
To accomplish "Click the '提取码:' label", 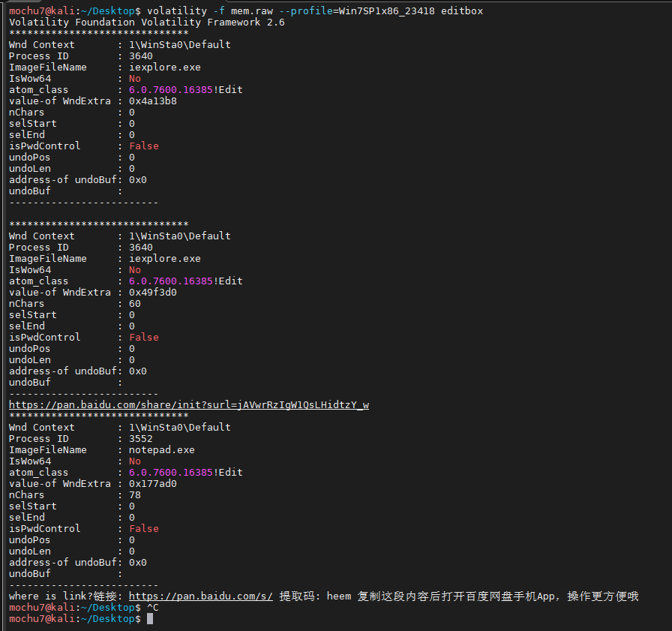I will coord(299,596).
